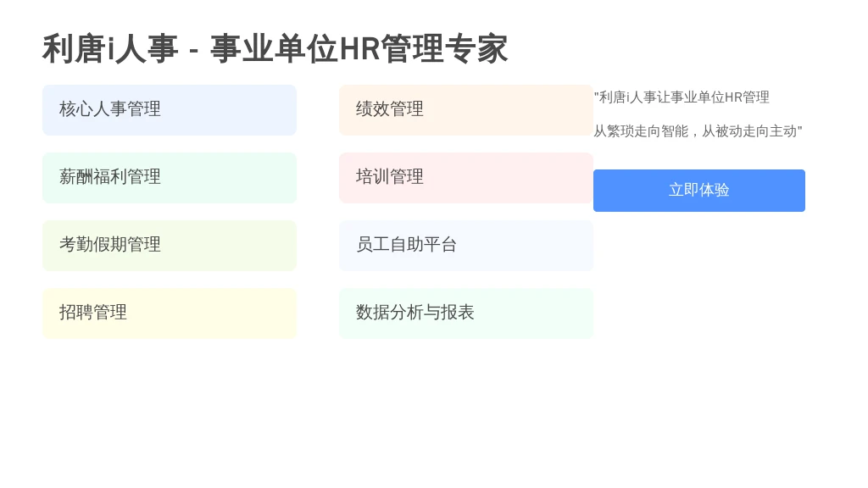Viewport: 868px width, 488px height.
Task: Open the 核心人事管理 card
Action: 170,109
